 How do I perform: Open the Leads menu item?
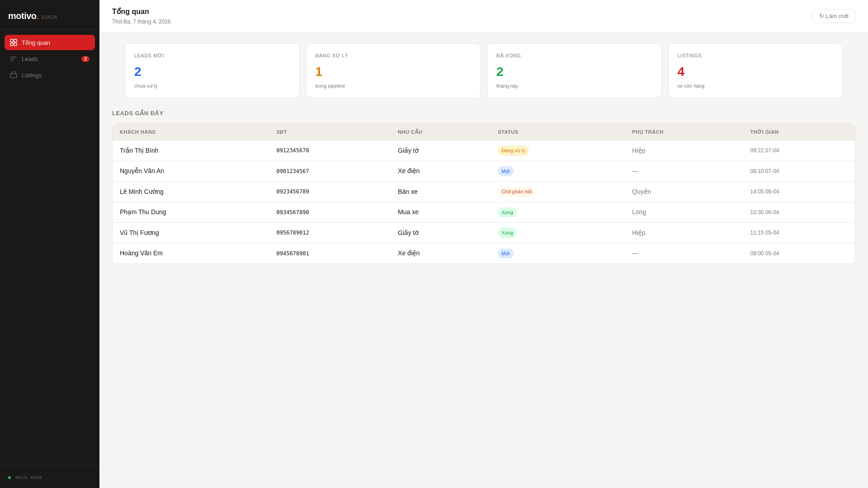point(50,59)
